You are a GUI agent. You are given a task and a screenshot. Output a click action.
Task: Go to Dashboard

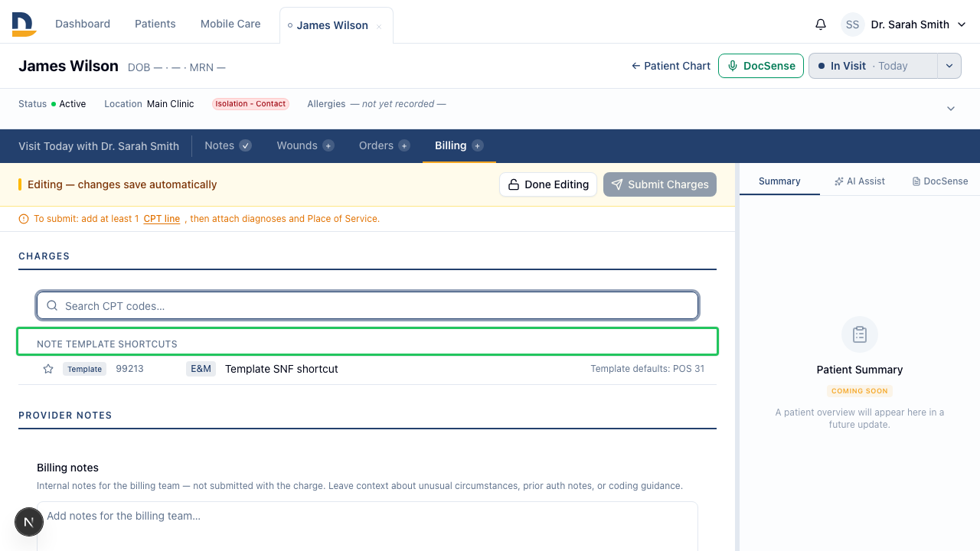83,24
